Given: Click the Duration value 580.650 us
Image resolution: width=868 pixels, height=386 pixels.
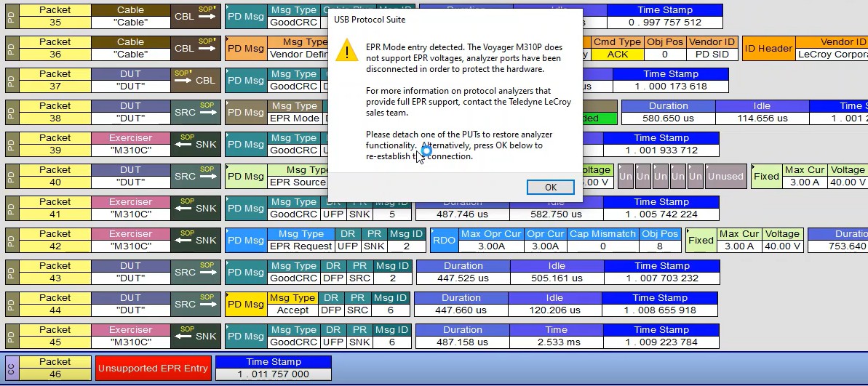Looking at the screenshot, I should [668, 118].
